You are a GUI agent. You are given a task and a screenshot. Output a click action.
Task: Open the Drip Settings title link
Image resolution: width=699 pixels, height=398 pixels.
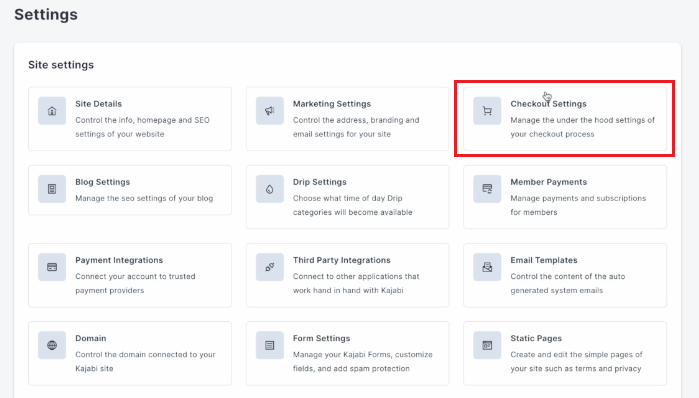pos(320,182)
